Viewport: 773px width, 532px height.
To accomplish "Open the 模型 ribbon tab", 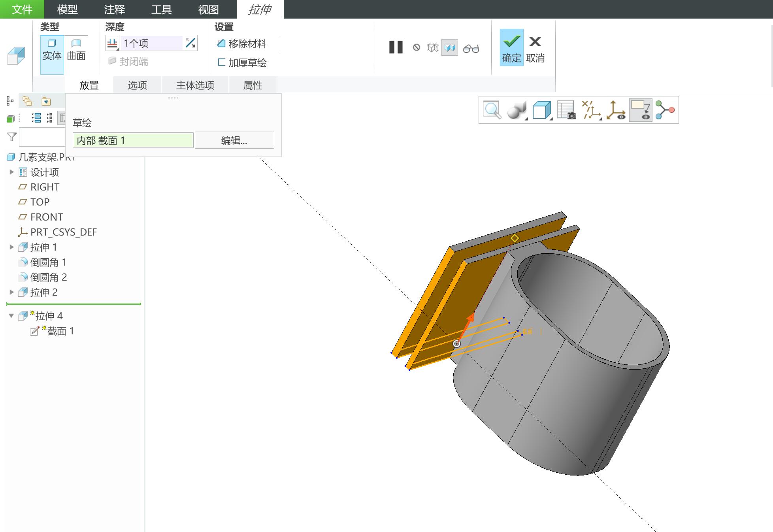I will [67, 9].
